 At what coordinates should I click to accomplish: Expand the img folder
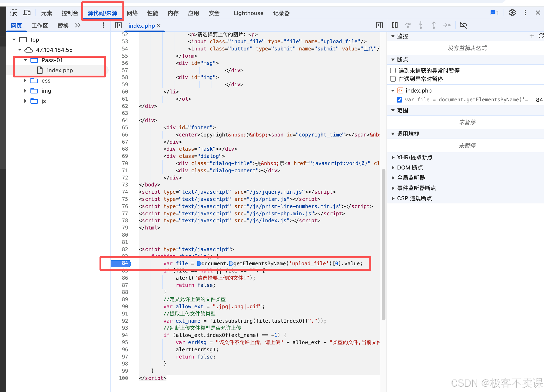(x=25, y=91)
